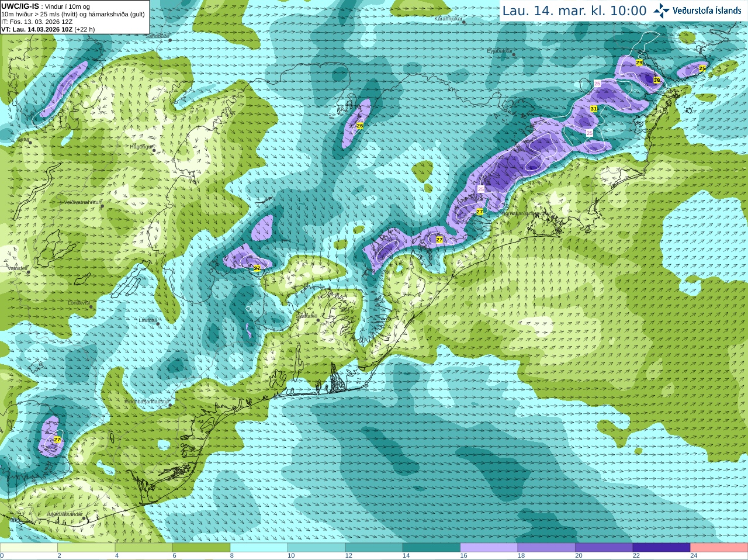The height and width of the screenshot is (560, 748).
Task: Click the white 25 contour label below the 31
Action: coord(590,133)
